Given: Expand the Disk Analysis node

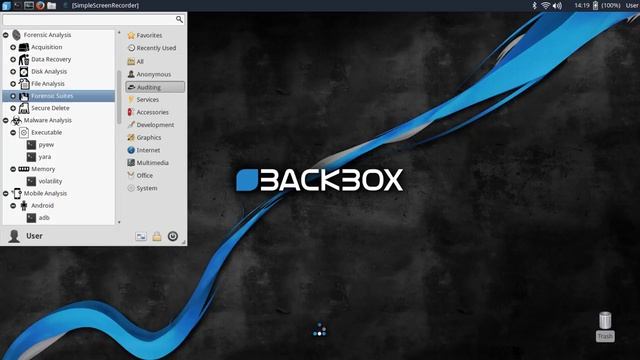Looking at the screenshot, I should [x=13, y=72].
